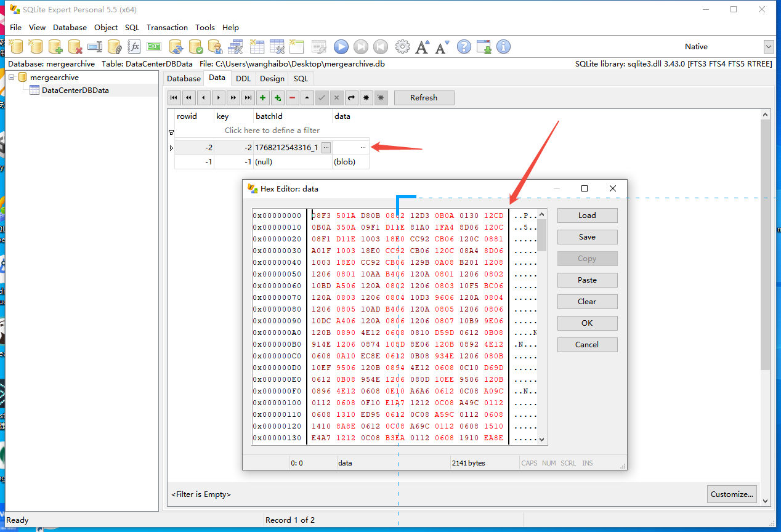Click the green plus insert record button
This screenshot has height=532, width=781.
tap(263, 98)
